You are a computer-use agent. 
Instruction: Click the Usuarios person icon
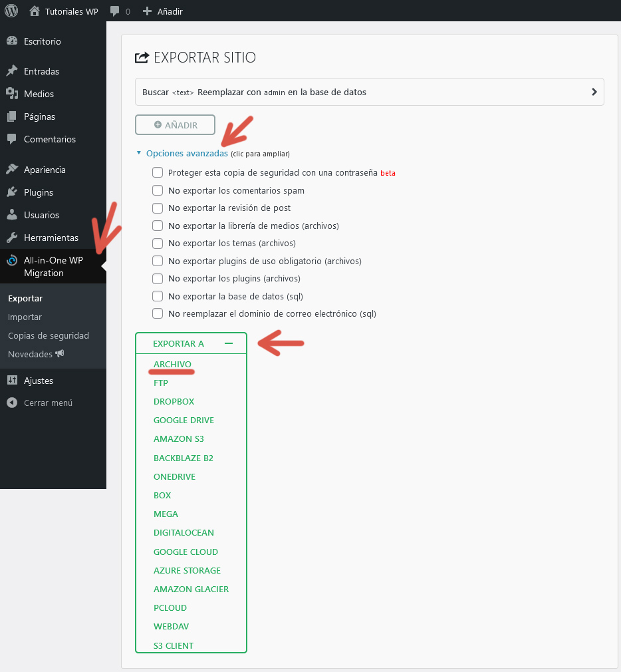coord(12,214)
